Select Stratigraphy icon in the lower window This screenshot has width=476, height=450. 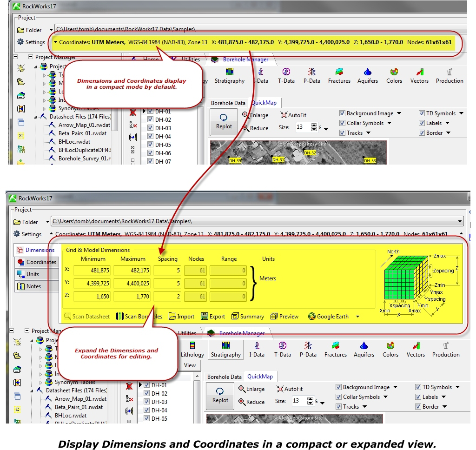coord(226,345)
